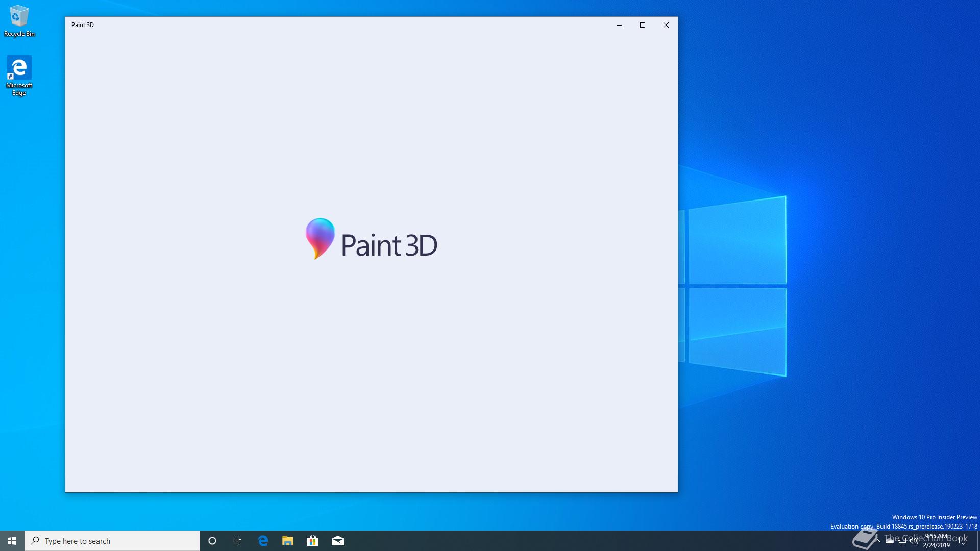Open the Action Center notifications icon
980x551 pixels.
(963, 541)
